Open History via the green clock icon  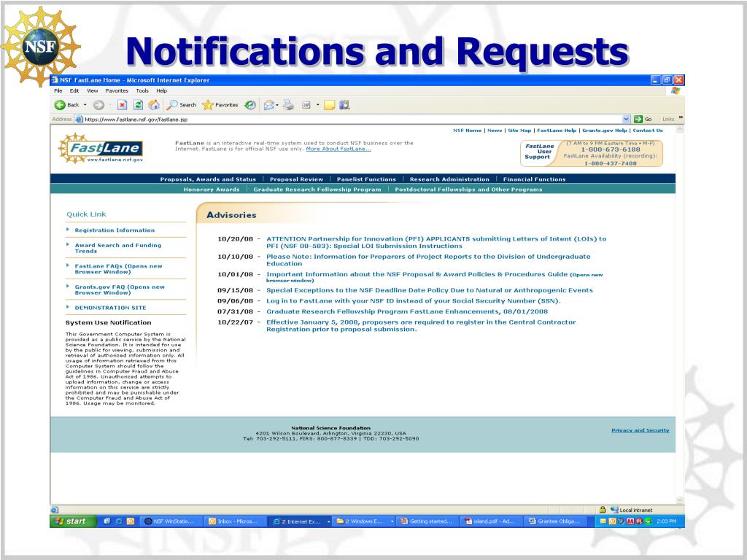coord(250,105)
